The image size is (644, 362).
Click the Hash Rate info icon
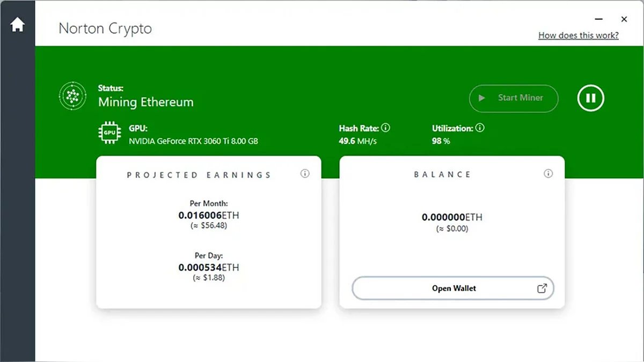point(385,128)
